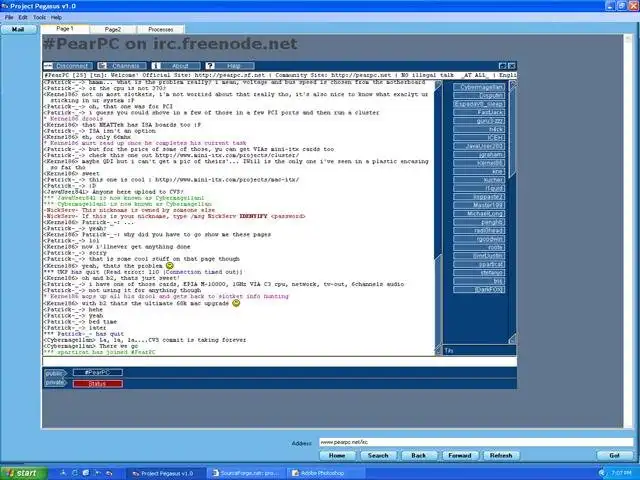Viewport: 640px width, 480px height.
Task: Click chat log scrollbar down arrow
Action: tap(438, 350)
